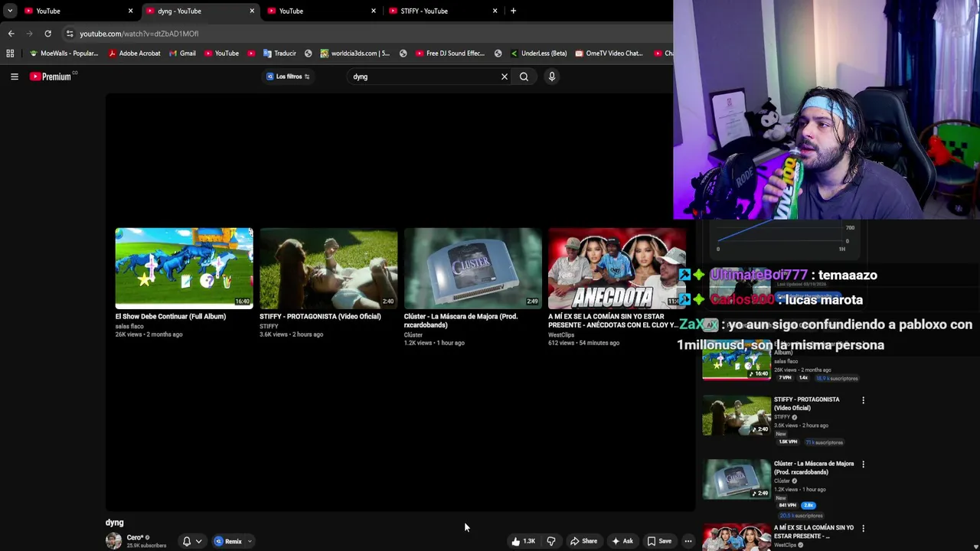Click the address bar URL
The image size is (980, 551).
click(x=139, y=34)
